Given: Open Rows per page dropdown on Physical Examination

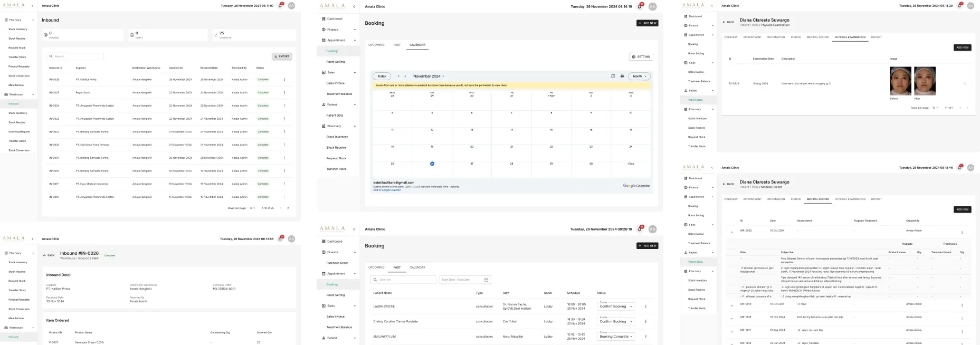Looking at the screenshot, I should [x=935, y=108].
